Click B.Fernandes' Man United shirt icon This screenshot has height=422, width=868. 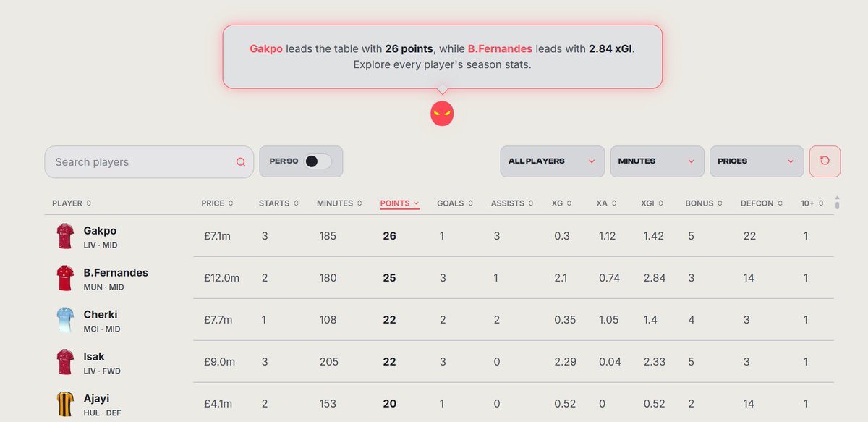point(65,278)
